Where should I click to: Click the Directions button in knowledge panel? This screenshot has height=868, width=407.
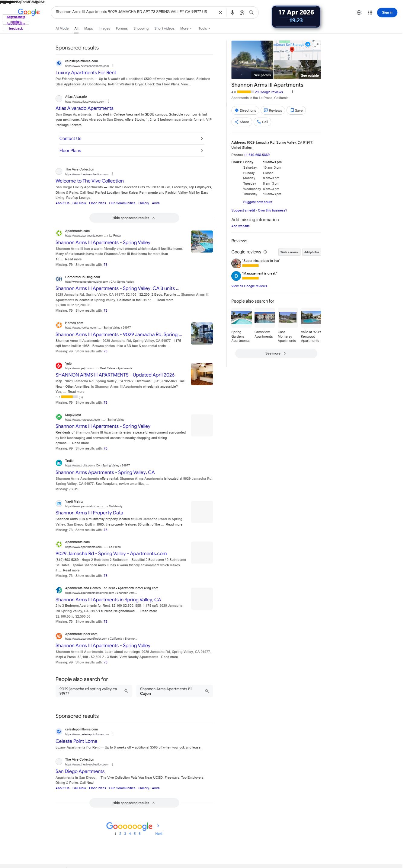245,110
